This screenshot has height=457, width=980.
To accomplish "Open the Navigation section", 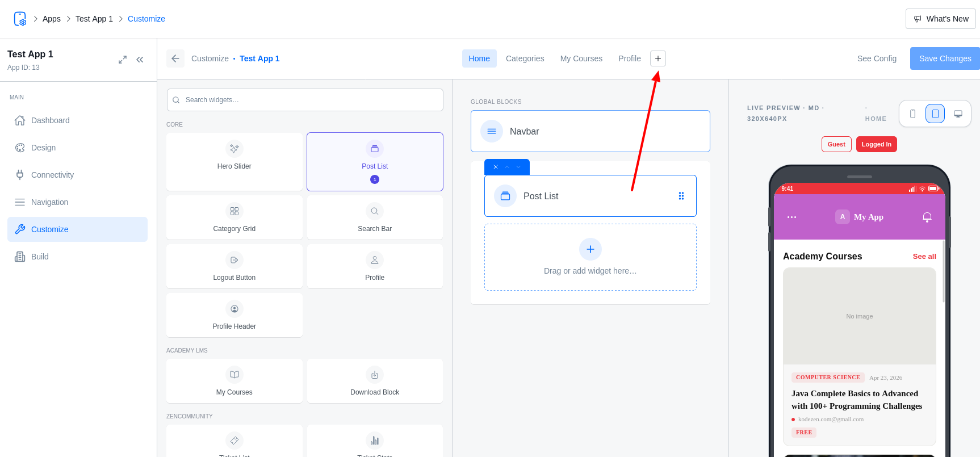I will [x=77, y=202].
